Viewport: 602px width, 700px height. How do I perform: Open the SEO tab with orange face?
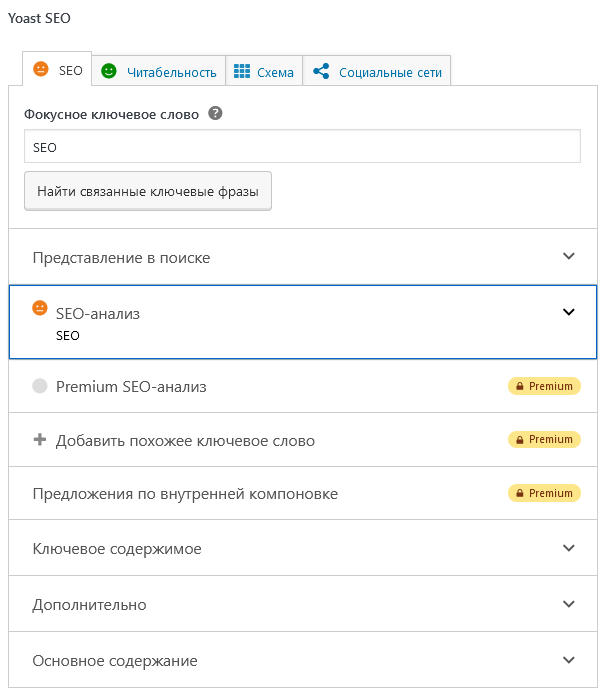pyautogui.click(x=57, y=69)
